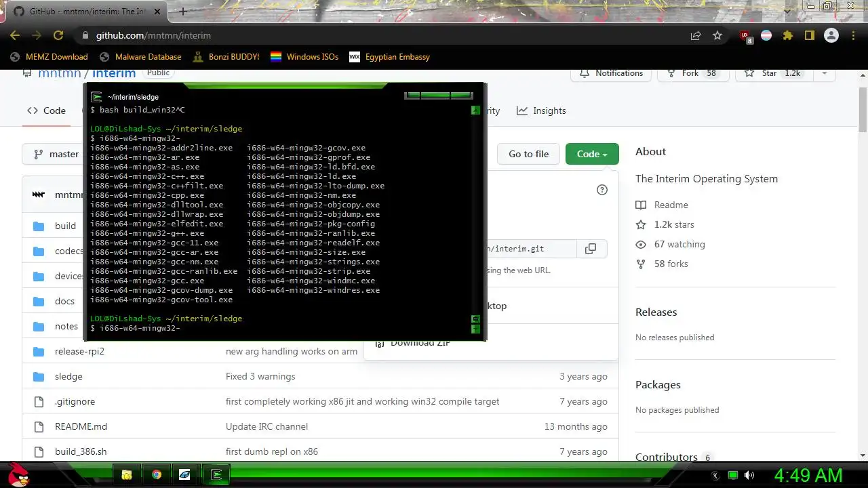This screenshot has width=868, height=488.
Task: Open the Extensions puzzle icon
Action: [x=788, y=35]
